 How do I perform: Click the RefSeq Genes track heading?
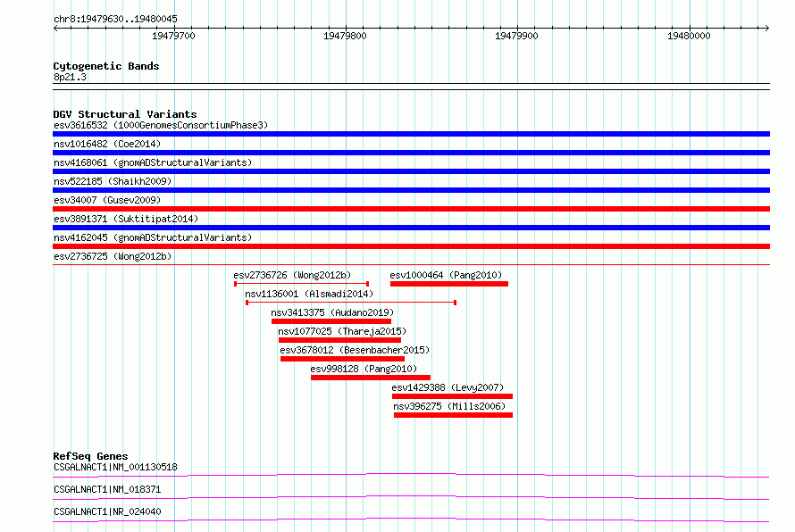90,456
